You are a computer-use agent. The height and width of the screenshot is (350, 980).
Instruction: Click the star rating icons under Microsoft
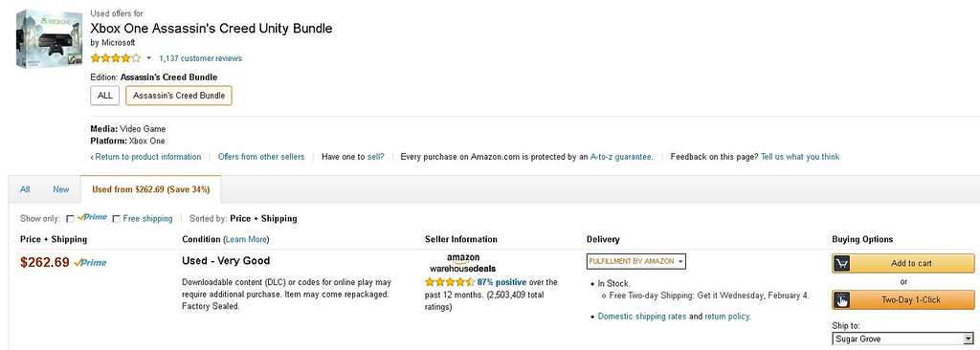[x=116, y=58]
